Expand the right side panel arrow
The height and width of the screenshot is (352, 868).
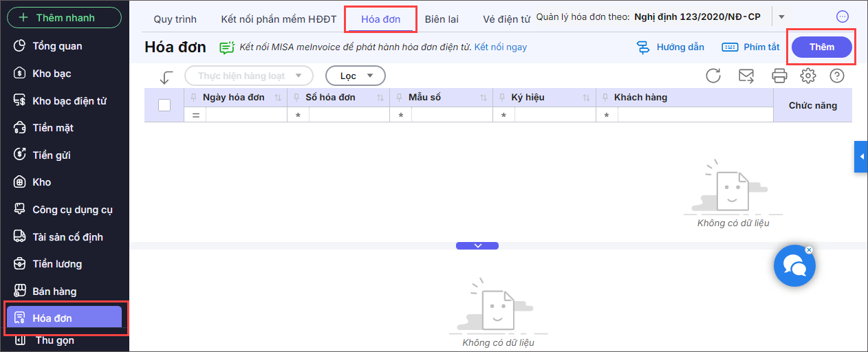[861, 157]
